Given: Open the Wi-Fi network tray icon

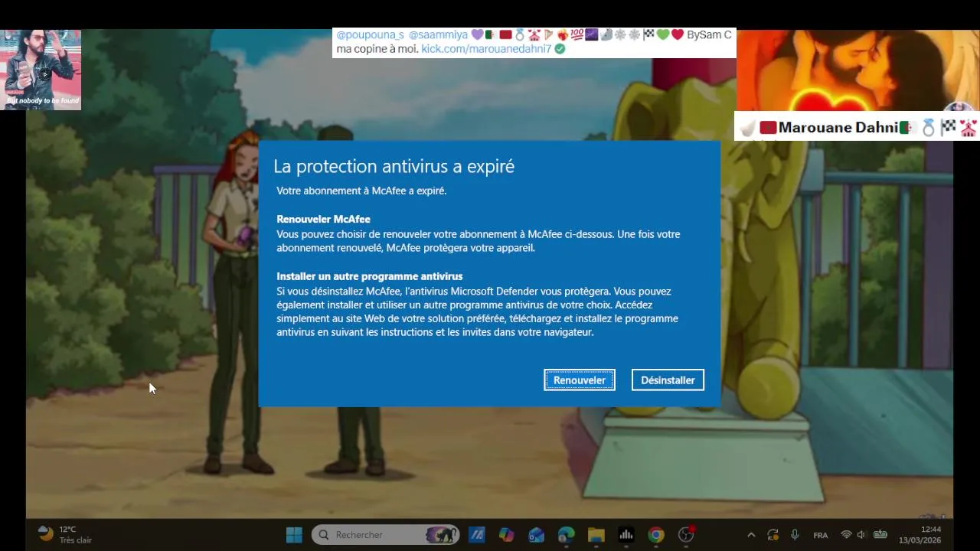Looking at the screenshot, I should (x=846, y=535).
